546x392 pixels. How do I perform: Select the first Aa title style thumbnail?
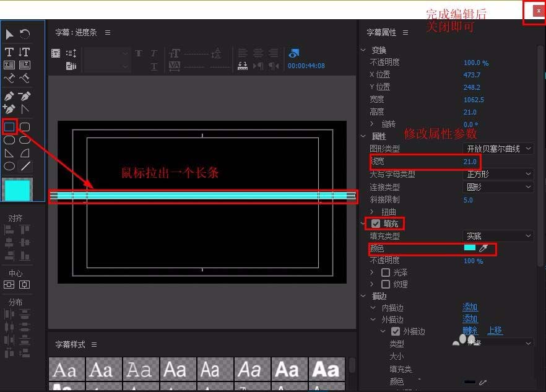click(66, 370)
